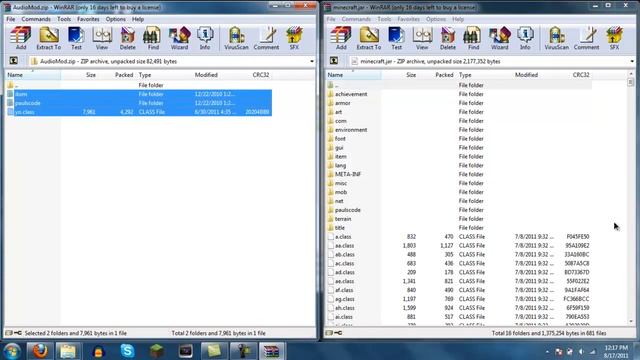Screen dimensions: 640x360
Task: Click Add icon in AudioMod.zip window
Action: (20, 38)
